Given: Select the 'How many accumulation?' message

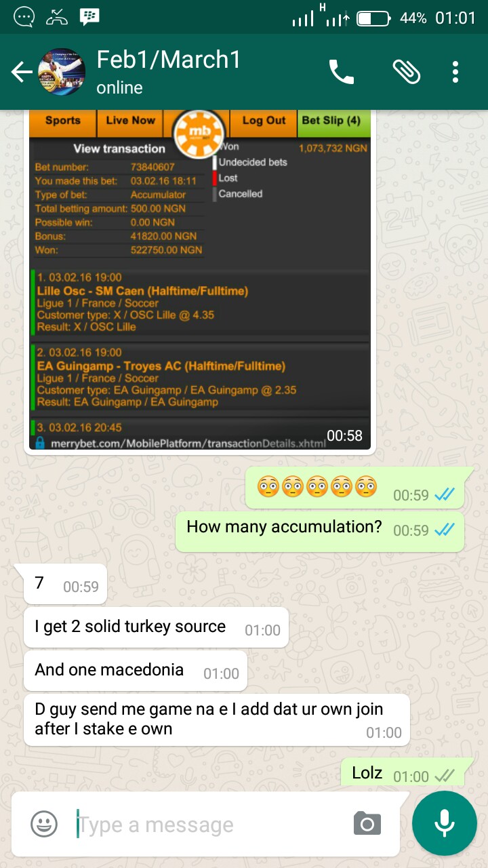Looking at the screenshot, I should 319,530.
